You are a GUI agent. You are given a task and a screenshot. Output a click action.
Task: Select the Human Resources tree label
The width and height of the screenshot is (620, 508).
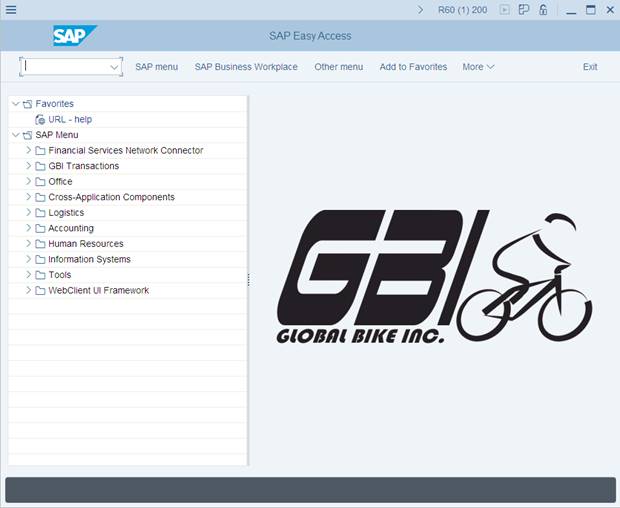pos(86,244)
